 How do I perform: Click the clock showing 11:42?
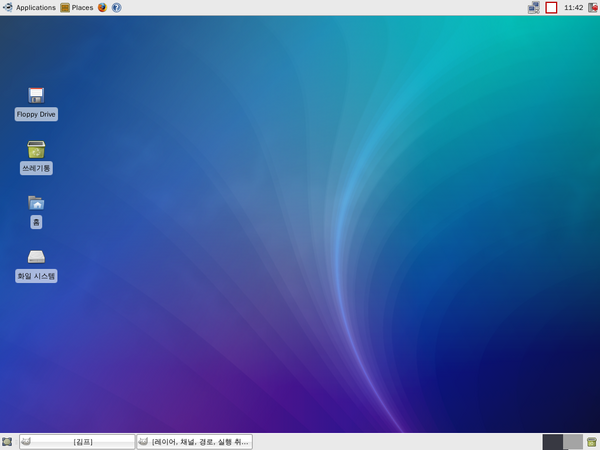[573, 7]
